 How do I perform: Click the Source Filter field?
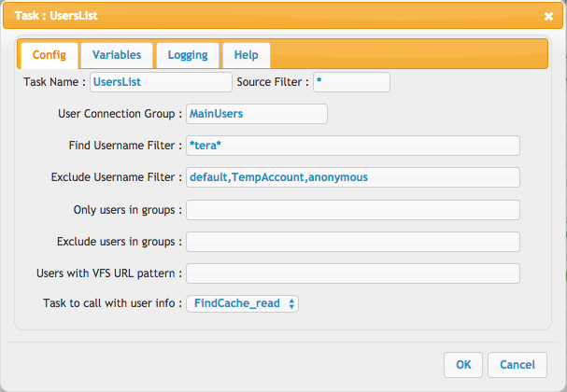tap(351, 82)
